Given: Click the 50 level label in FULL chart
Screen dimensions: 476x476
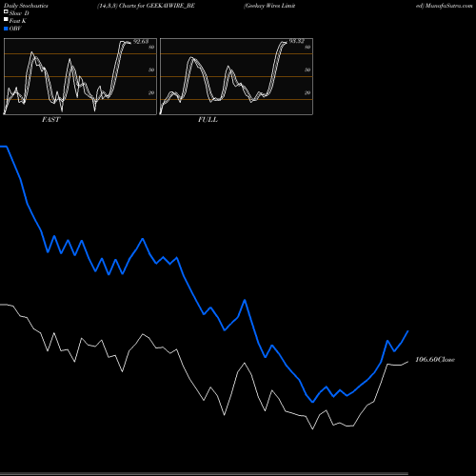Looking at the screenshot, I should [307, 69].
